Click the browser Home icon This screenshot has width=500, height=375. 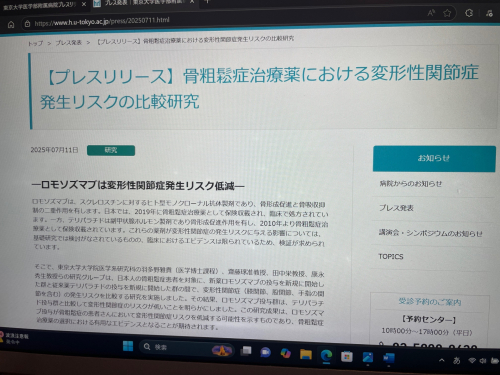[11, 24]
